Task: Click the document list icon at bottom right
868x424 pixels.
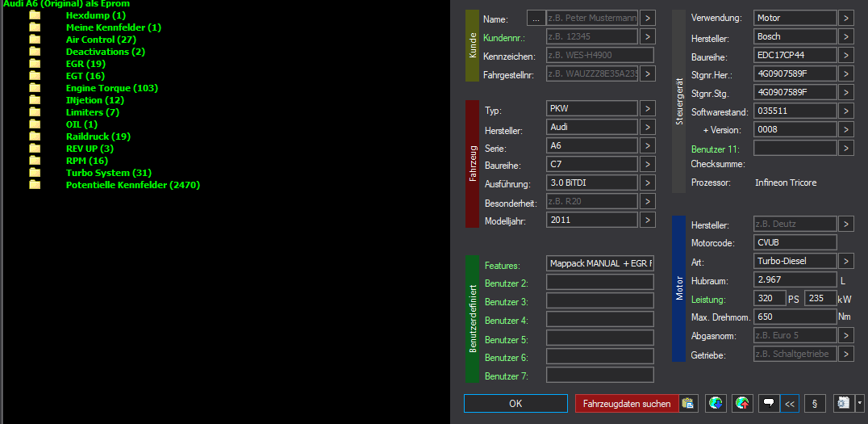Action: [843, 403]
